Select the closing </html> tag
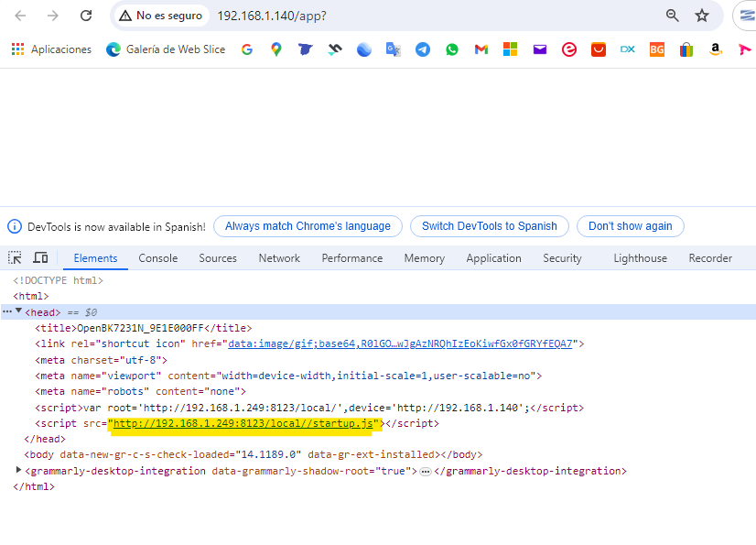This screenshot has width=756, height=545. click(x=34, y=486)
